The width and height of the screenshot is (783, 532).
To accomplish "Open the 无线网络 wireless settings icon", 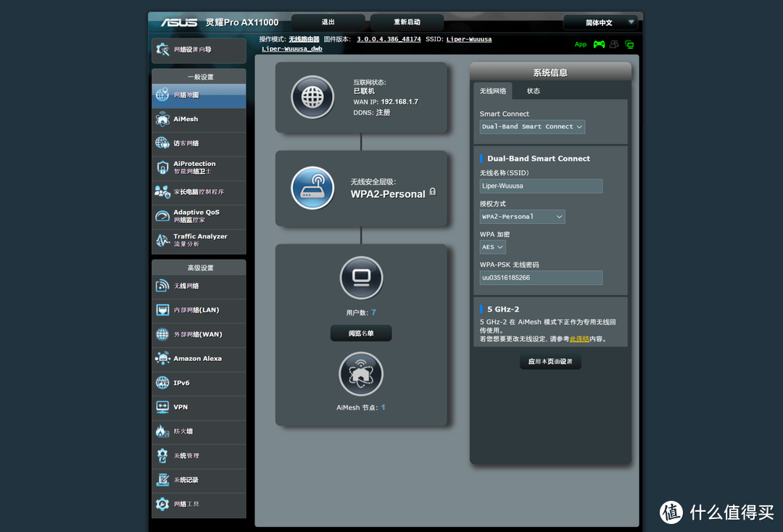I will pos(162,286).
